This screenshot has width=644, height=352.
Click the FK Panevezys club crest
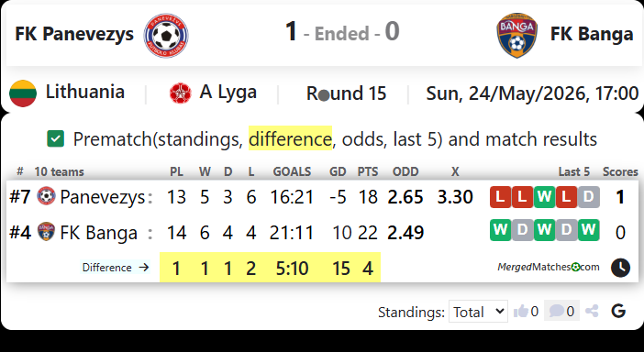pyautogui.click(x=166, y=35)
